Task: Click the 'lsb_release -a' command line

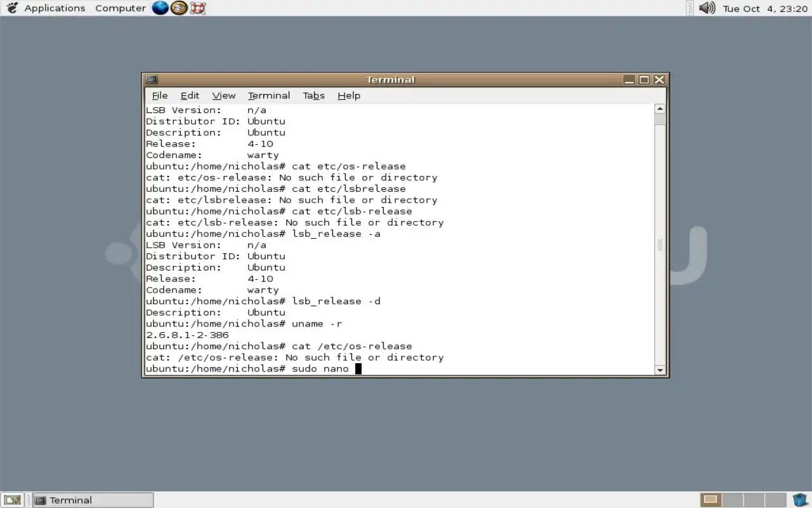Action: [x=263, y=234]
